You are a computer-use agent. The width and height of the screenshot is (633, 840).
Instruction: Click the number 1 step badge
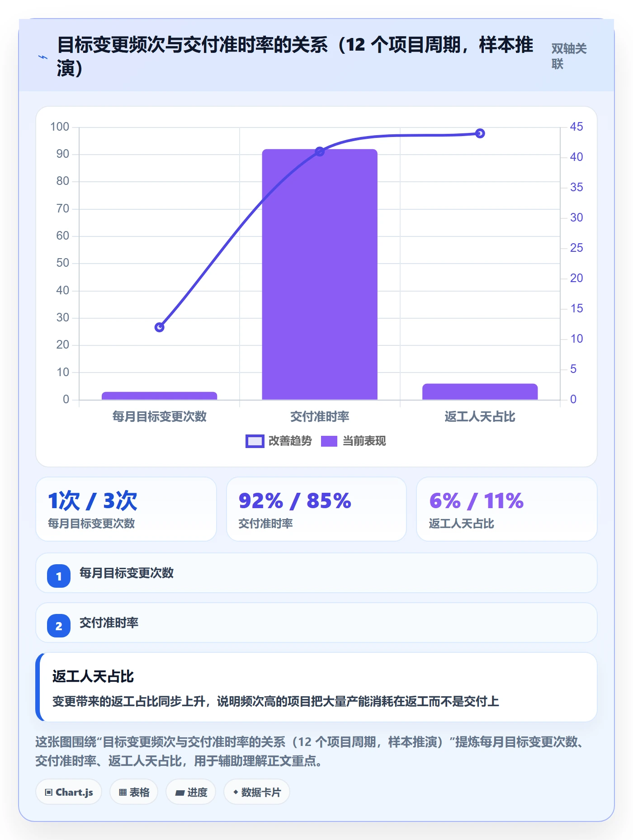coord(59,576)
